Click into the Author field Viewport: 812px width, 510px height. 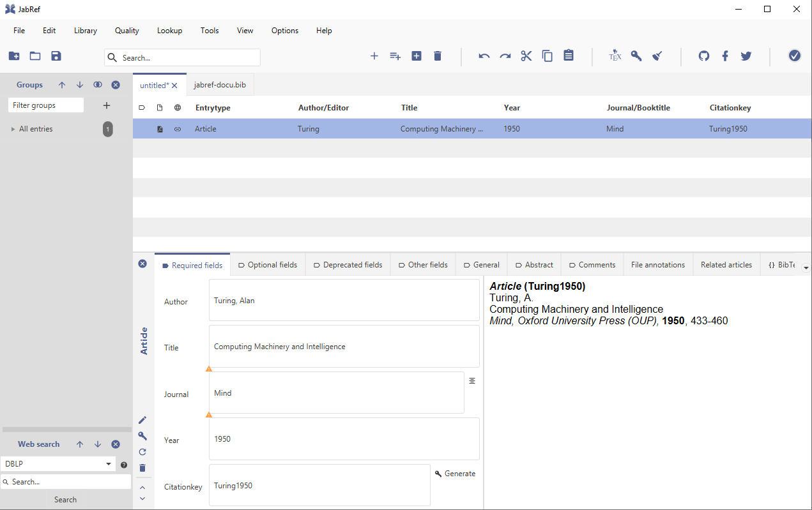[x=344, y=301]
